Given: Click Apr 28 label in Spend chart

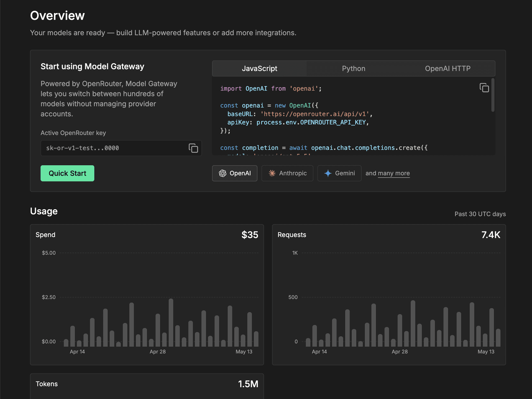Looking at the screenshot, I should pyautogui.click(x=158, y=352).
